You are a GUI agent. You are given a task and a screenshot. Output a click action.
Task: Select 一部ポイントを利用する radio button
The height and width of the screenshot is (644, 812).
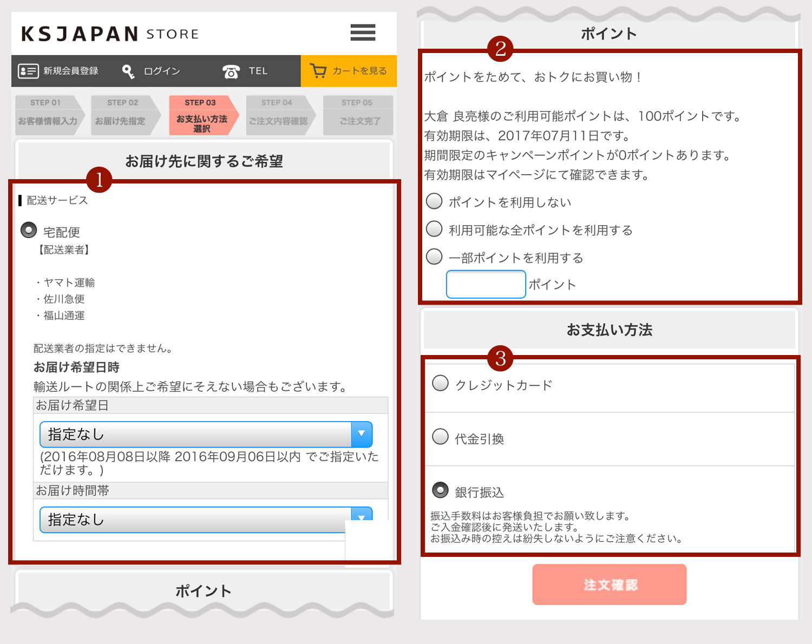(x=434, y=257)
